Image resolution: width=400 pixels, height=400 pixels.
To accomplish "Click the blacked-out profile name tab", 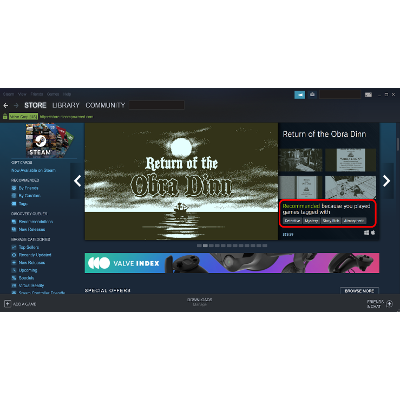I will [157, 105].
